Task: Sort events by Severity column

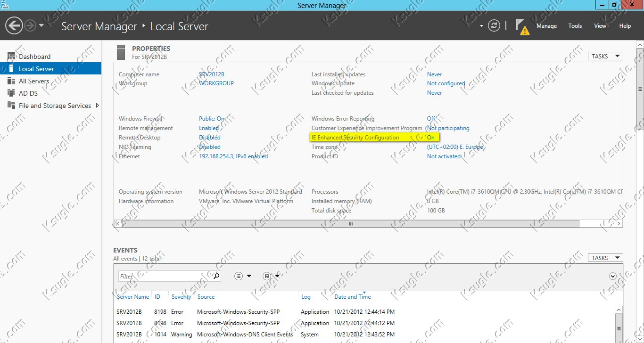Action: [182, 297]
